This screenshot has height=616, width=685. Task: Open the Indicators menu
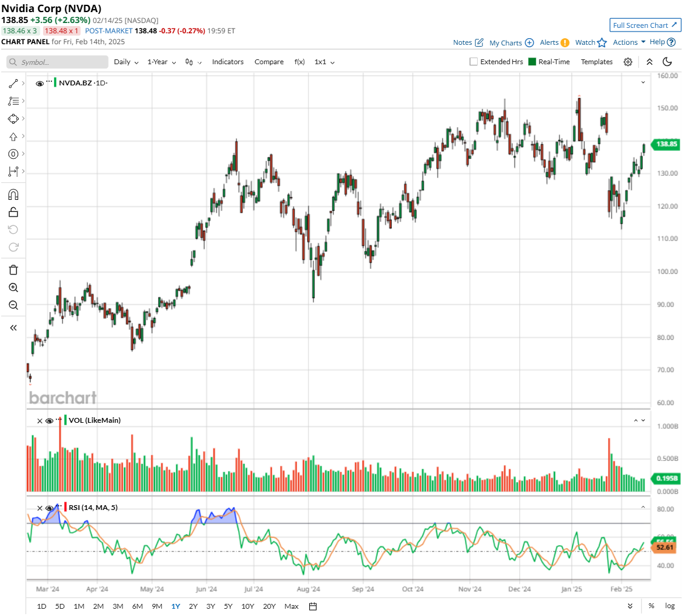point(227,62)
